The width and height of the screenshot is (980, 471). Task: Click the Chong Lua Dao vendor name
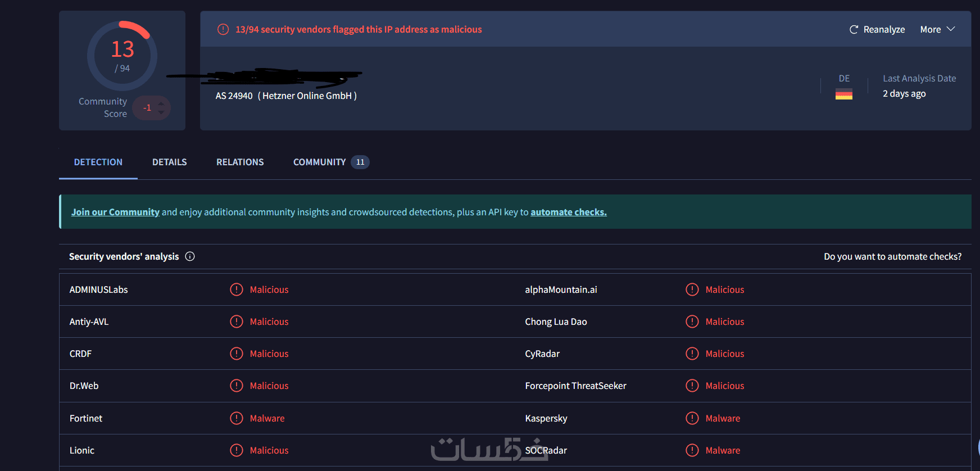click(556, 321)
